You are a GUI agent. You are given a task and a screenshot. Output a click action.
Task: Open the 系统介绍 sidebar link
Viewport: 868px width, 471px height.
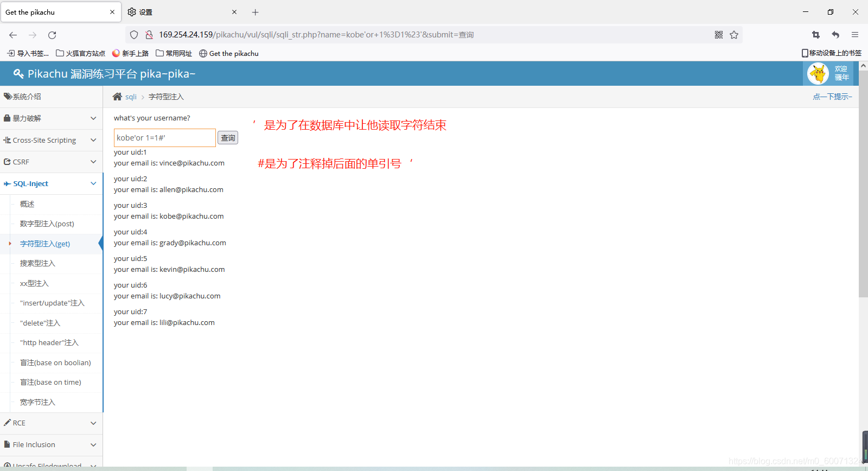[27, 97]
